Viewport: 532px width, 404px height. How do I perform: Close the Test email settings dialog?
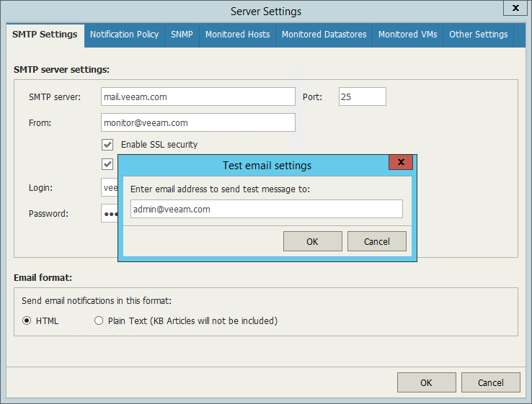(x=401, y=162)
